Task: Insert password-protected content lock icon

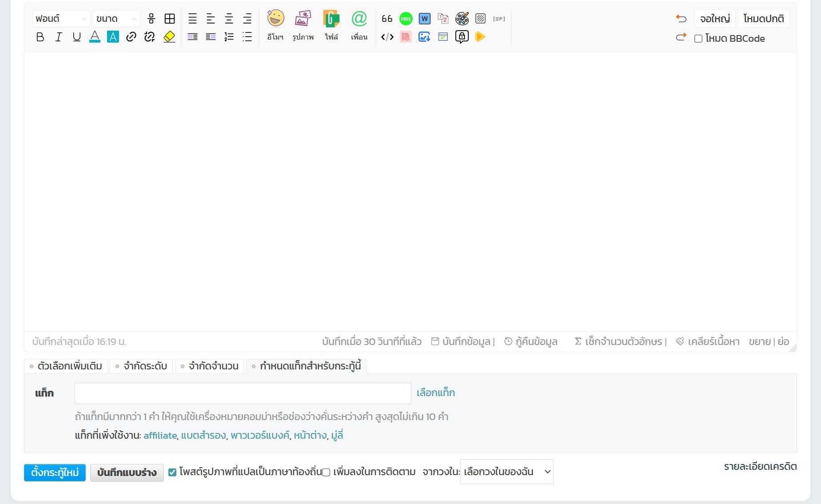Action: (x=462, y=37)
